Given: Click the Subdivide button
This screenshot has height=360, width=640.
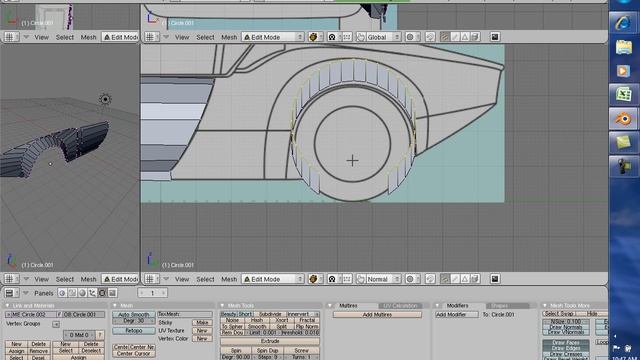Looking at the screenshot, I should tap(270, 314).
